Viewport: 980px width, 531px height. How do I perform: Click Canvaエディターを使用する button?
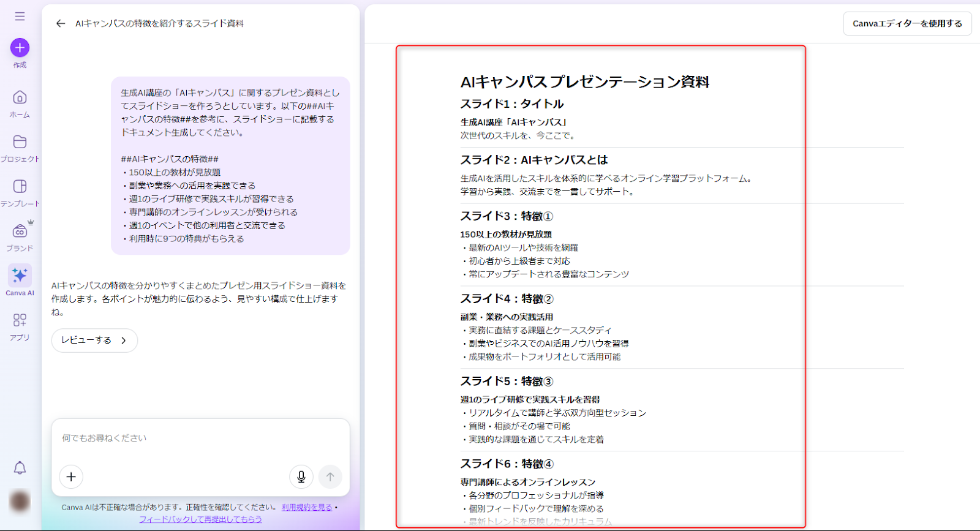tap(907, 24)
